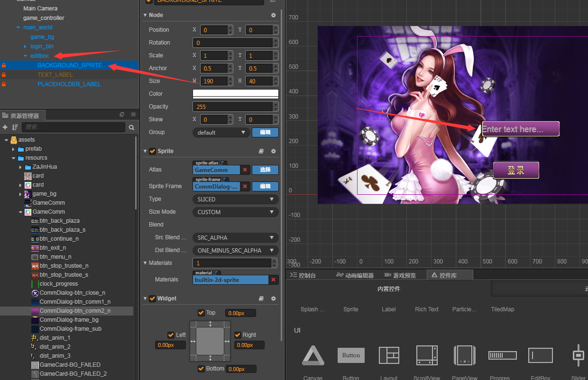Select the 内置控件 tab
The height and width of the screenshot is (380, 588).
click(389, 289)
